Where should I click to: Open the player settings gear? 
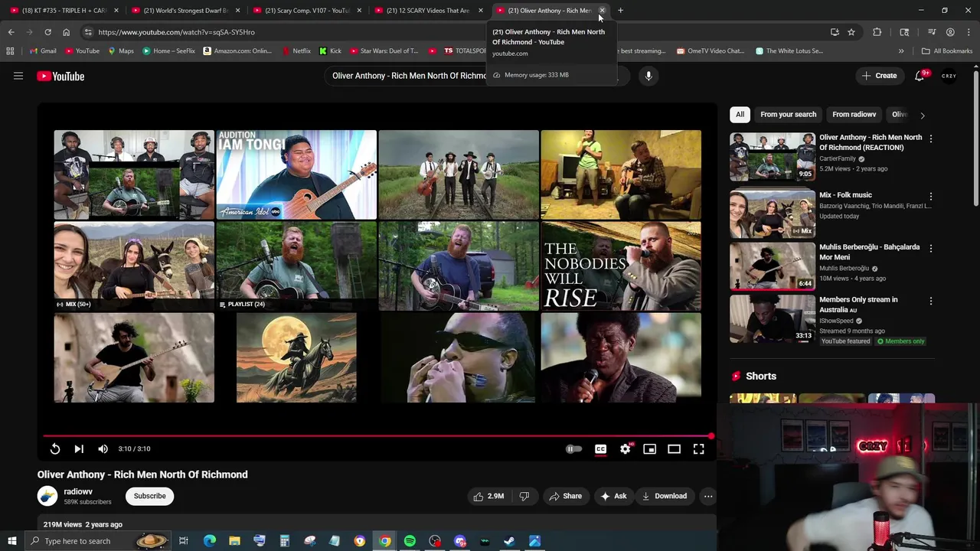(626, 449)
